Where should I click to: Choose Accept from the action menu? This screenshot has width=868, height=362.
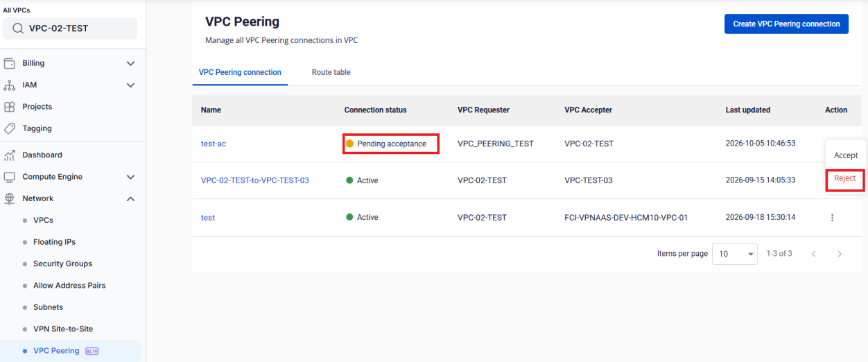846,155
